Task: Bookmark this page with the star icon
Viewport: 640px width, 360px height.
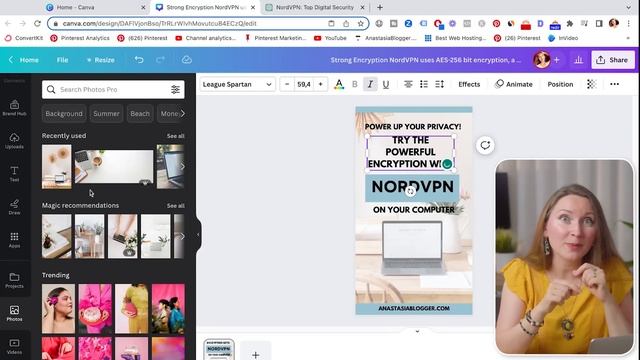Action: coord(360,24)
